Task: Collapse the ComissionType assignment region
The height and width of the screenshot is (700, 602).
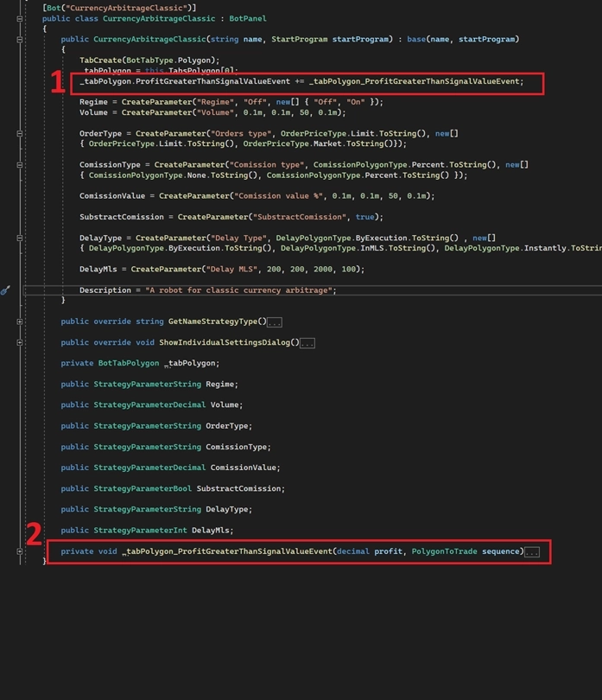Action: (x=20, y=165)
